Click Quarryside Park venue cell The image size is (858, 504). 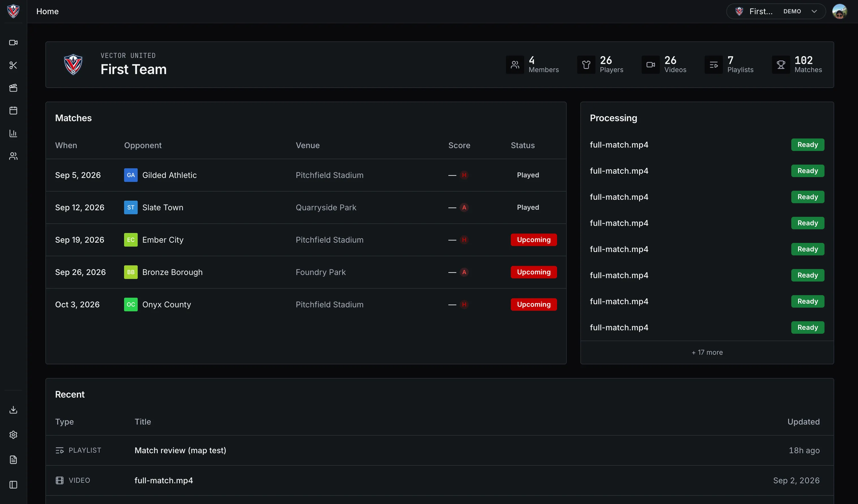326,207
